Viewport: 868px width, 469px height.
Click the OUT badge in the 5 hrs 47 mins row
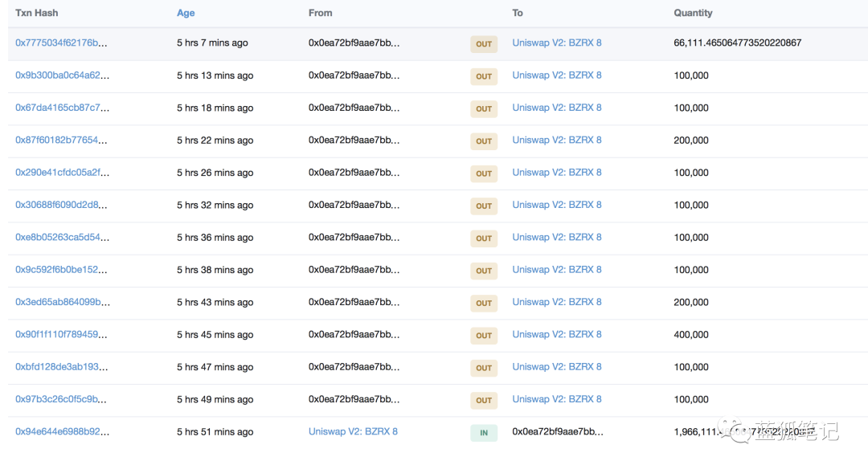pos(484,367)
